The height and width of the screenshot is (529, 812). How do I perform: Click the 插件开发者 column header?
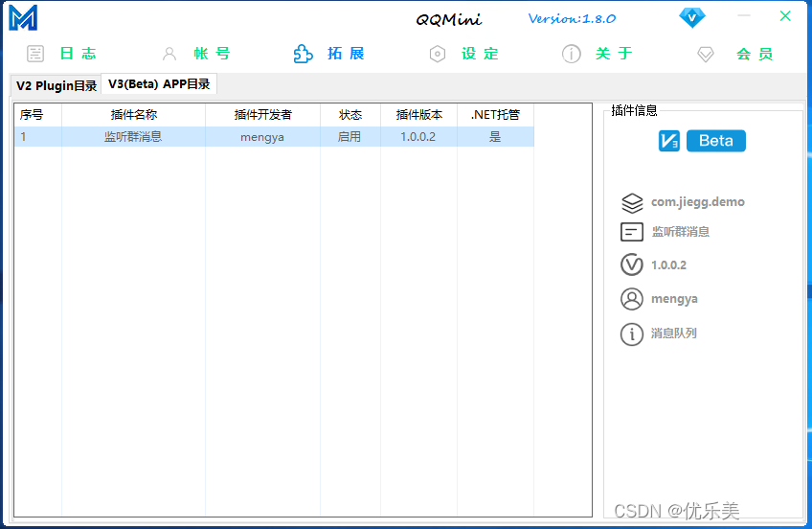pos(262,115)
